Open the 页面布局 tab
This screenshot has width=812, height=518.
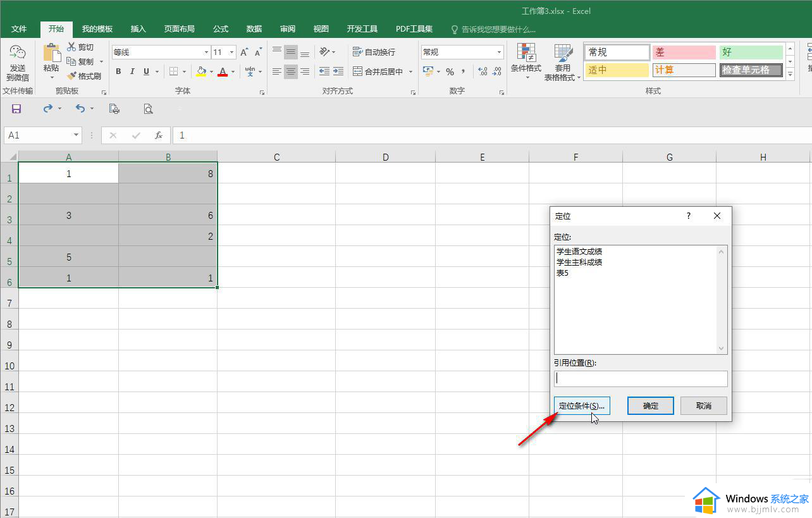(x=179, y=29)
